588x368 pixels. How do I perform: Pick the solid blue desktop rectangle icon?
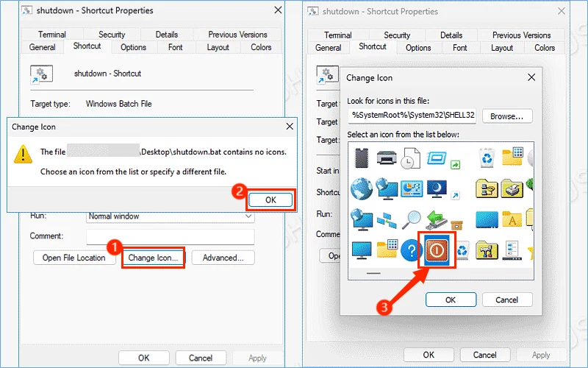(x=487, y=219)
